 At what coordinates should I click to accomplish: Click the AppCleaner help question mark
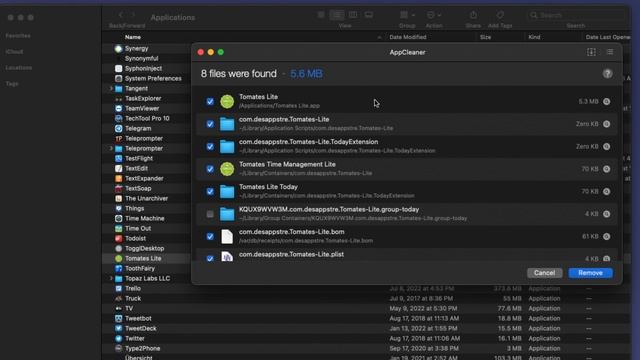point(607,73)
